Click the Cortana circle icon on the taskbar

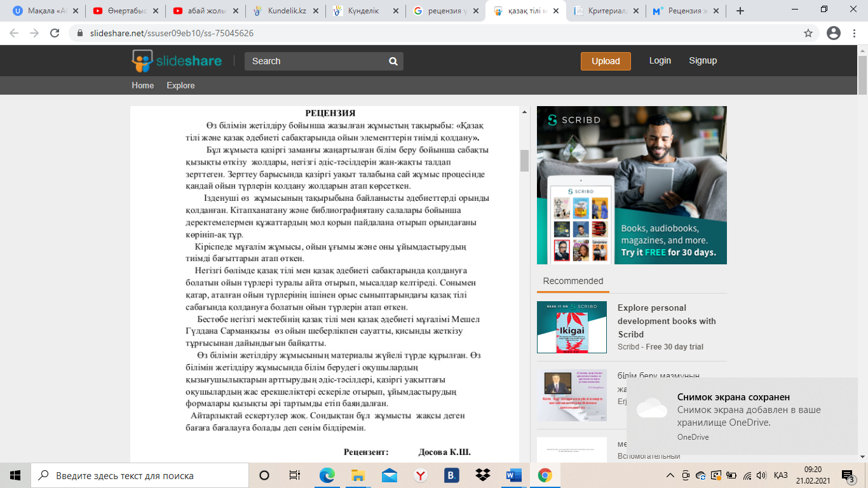[264, 475]
